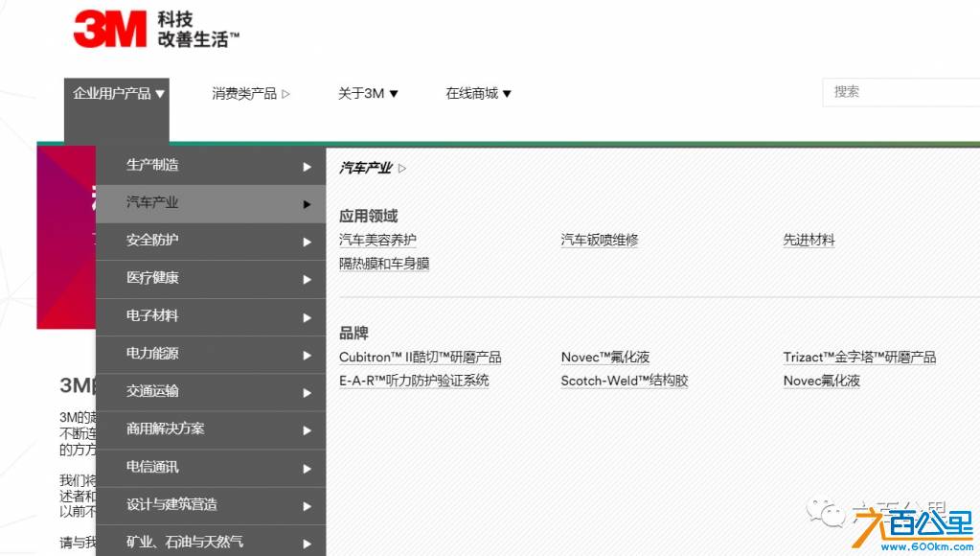980x556 pixels.
Task: Select 医疗健康 category
Action: point(211,278)
